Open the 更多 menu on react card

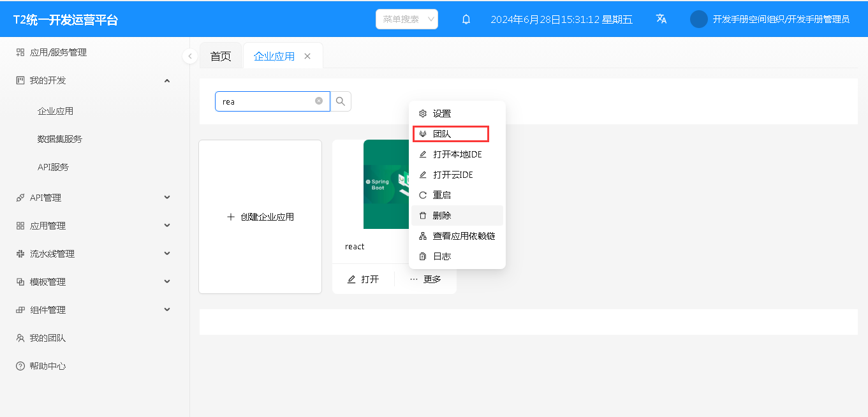point(425,279)
